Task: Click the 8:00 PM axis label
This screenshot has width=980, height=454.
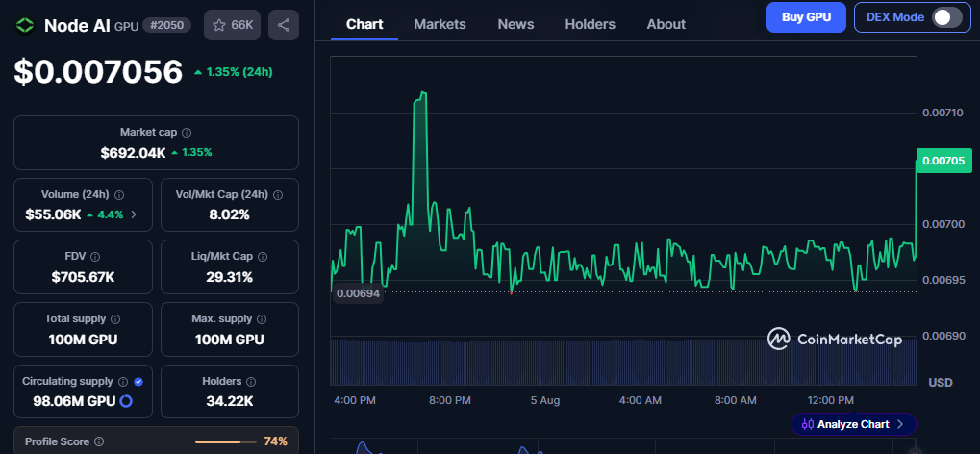Action: coord(450,400)
